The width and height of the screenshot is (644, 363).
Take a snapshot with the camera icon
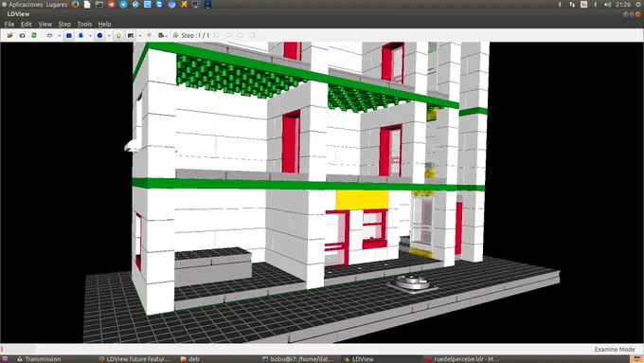(x=22, y=35)
